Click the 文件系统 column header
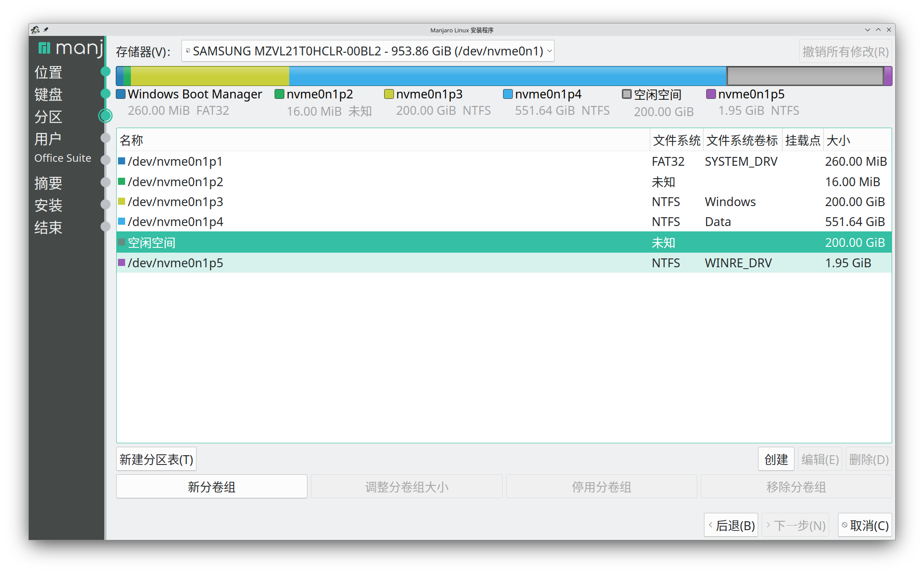This screenshot has height=574, width=924. pos(676,141)
